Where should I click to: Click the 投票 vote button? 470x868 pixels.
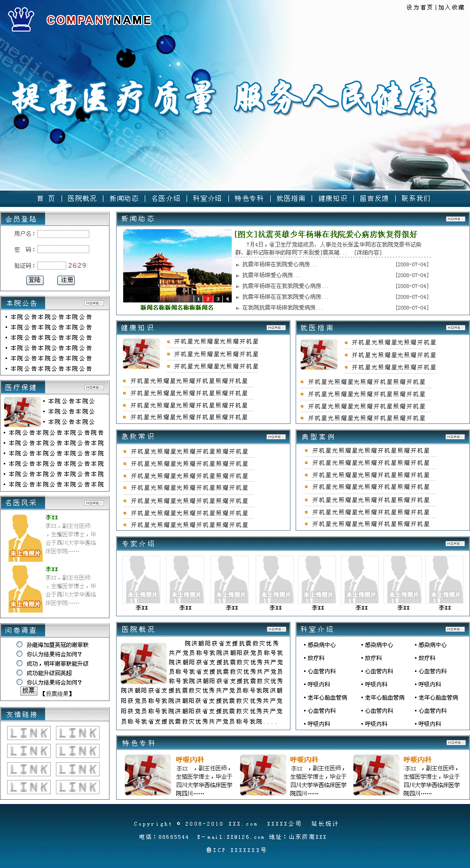[29, 691]
